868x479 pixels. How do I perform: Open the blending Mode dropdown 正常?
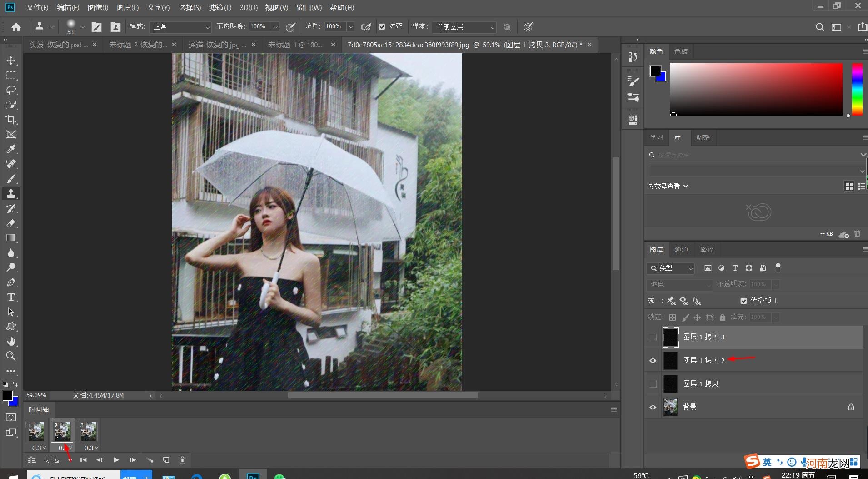[181, 27]
